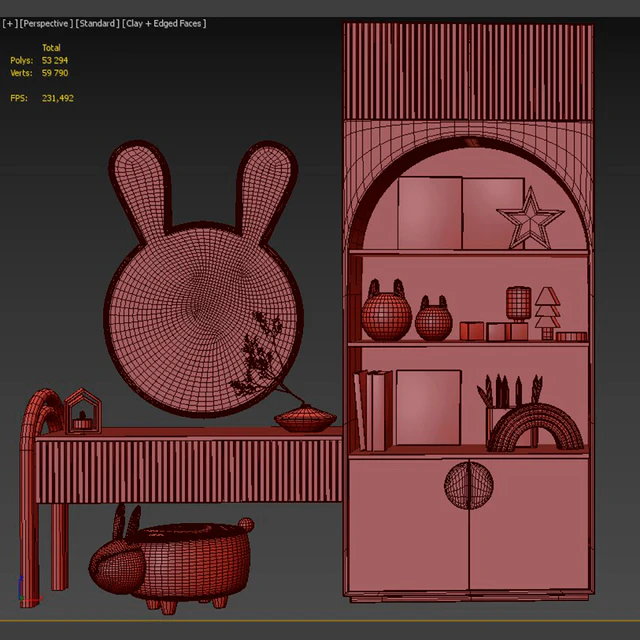640x640 pixels.
Task: Select the round cabinet door handle
Action: click(x=469, y=485)
